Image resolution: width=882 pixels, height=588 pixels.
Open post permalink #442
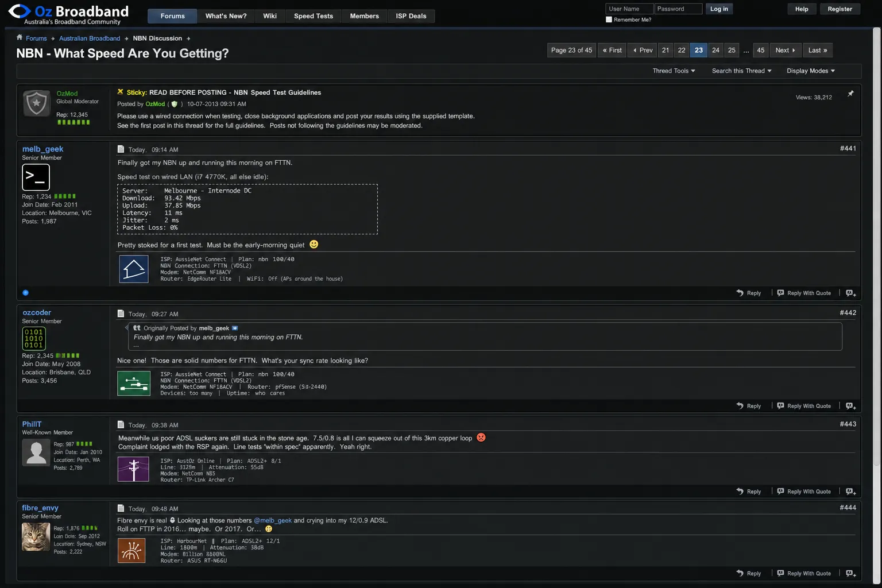[x=848, y=313]
